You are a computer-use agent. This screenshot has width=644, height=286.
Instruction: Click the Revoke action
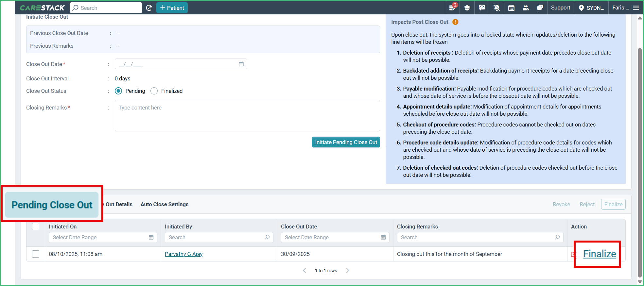pyautogui.click(x=561, y=204)
